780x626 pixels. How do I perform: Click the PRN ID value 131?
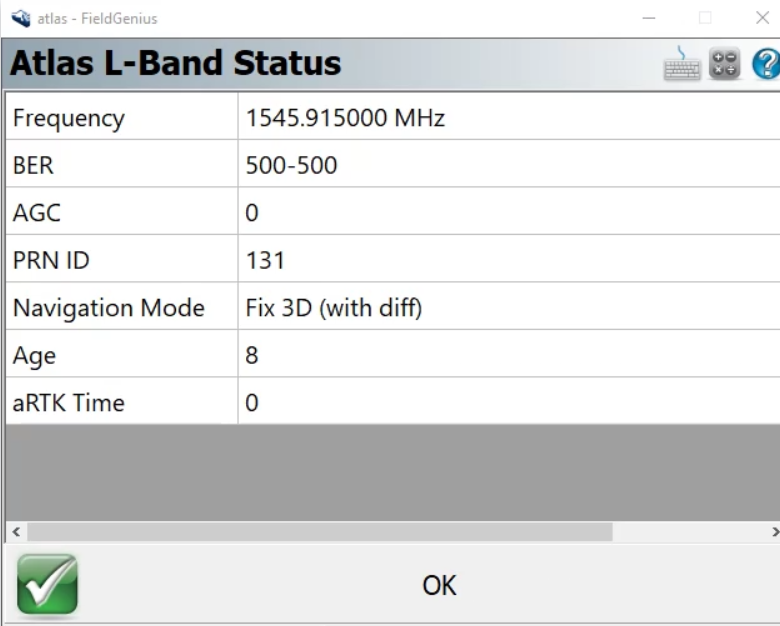pos(265,260)
